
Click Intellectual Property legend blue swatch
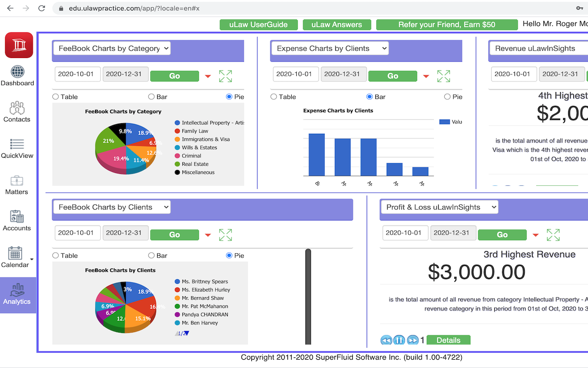[177, 123]
